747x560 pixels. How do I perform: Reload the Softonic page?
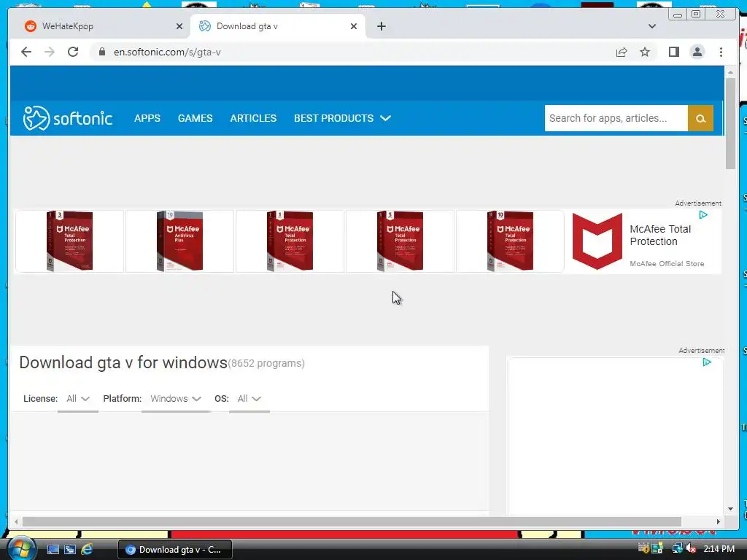73,52
